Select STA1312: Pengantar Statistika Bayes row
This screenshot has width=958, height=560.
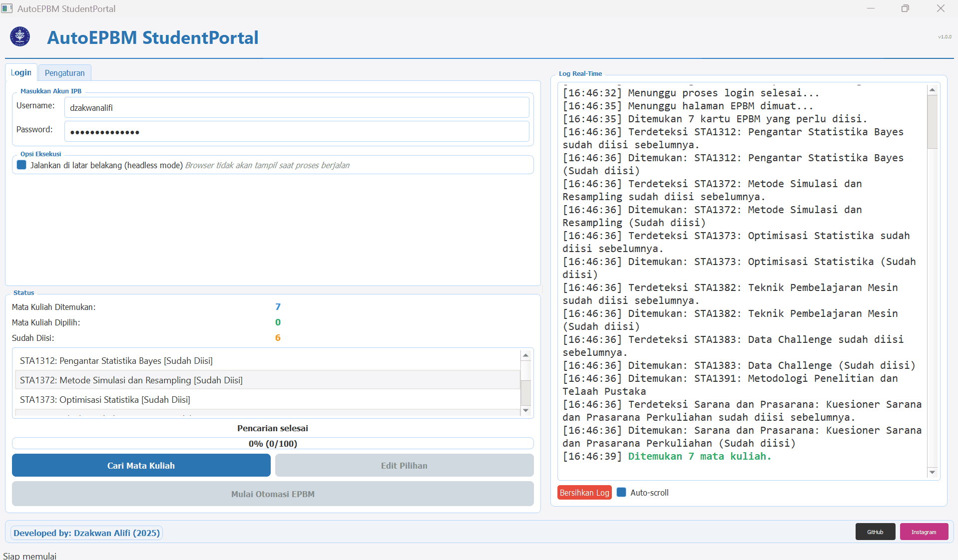[268, 360]
